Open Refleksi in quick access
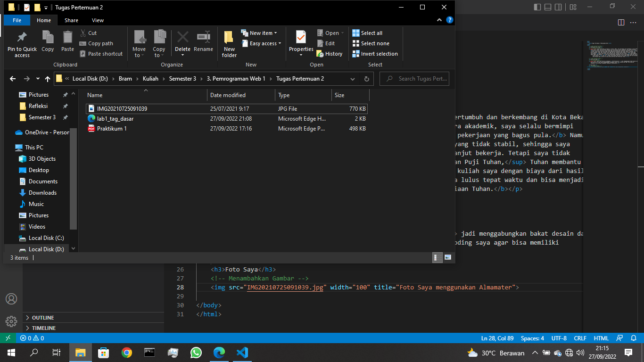The width and height of the screenshot is (644, 362). 38,106
